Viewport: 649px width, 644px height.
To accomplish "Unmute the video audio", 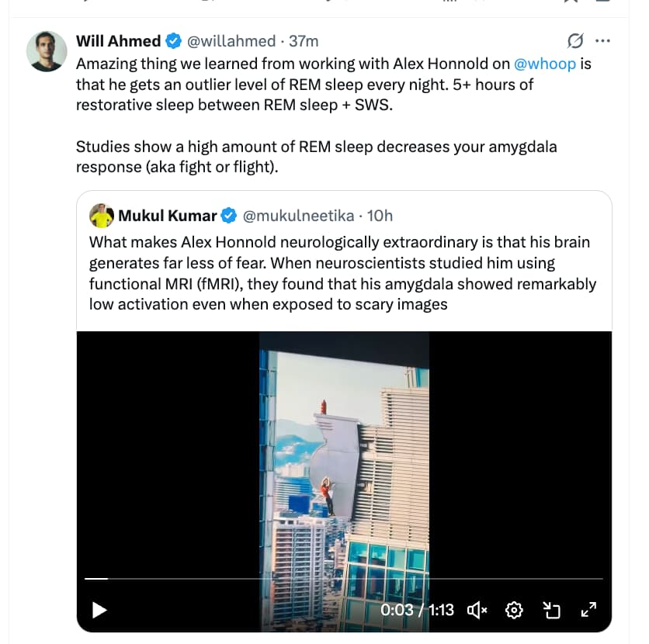I will pos(477,610).
